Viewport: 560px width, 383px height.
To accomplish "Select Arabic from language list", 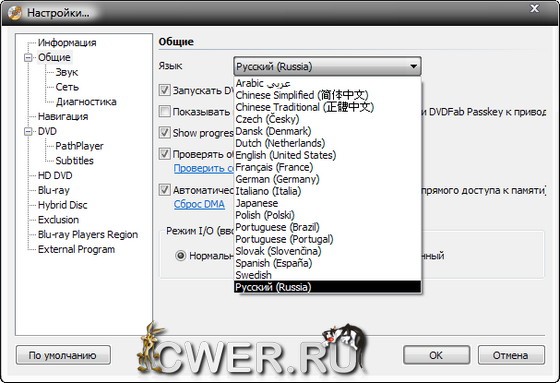I will pos(327,83).
